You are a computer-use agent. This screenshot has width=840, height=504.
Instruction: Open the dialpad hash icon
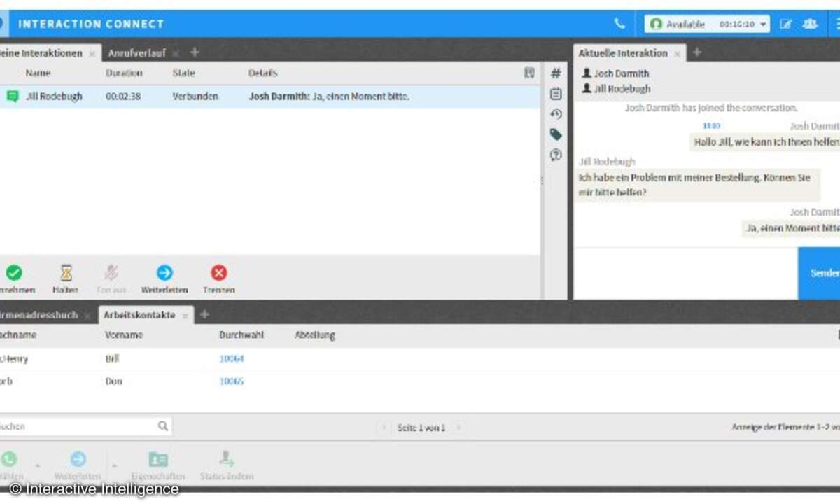(556, 73)
